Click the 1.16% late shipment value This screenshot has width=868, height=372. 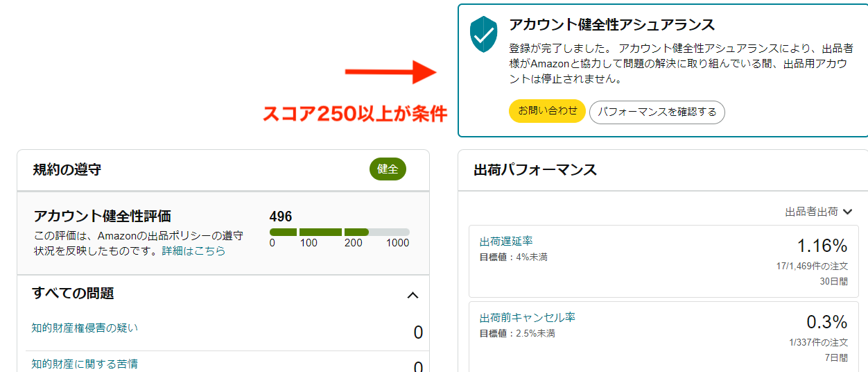(822, 246)
